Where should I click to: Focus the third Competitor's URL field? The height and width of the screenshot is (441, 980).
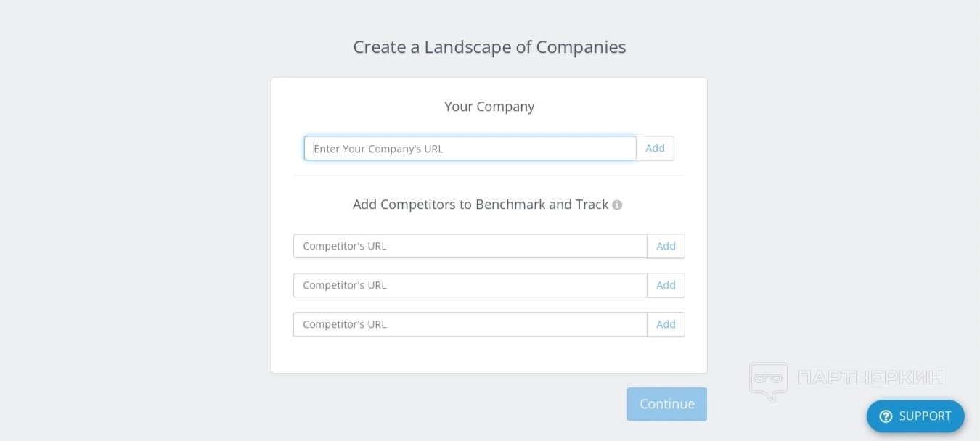pyautogui.click(x=470, y=324)
